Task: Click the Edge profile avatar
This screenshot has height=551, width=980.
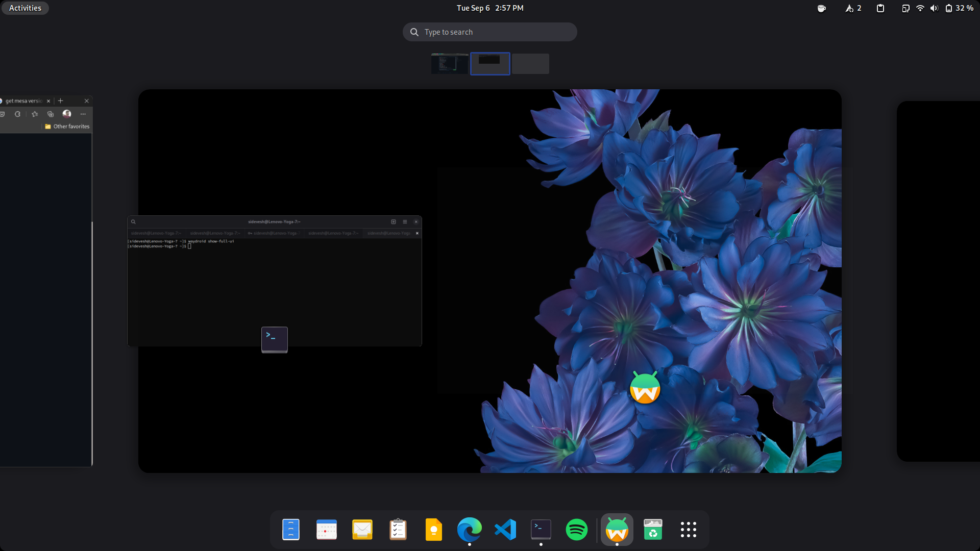Action: pyautogui.click(x=67, y=114)
